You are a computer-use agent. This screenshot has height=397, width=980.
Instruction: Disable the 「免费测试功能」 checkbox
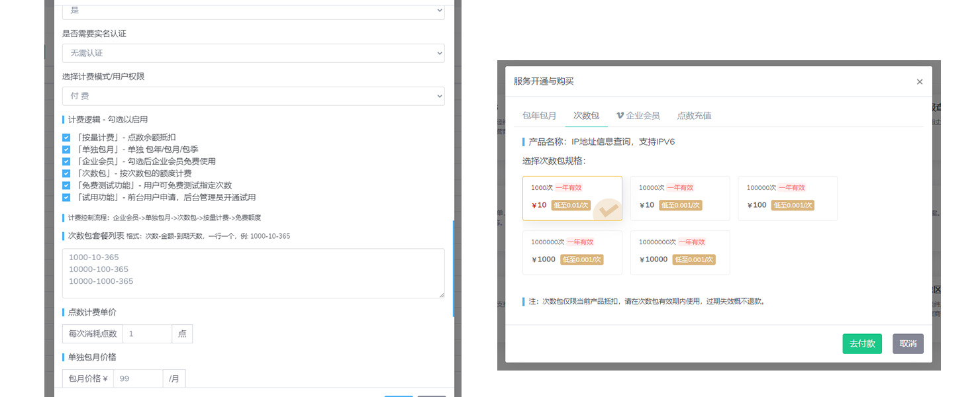tap(66, 185)
